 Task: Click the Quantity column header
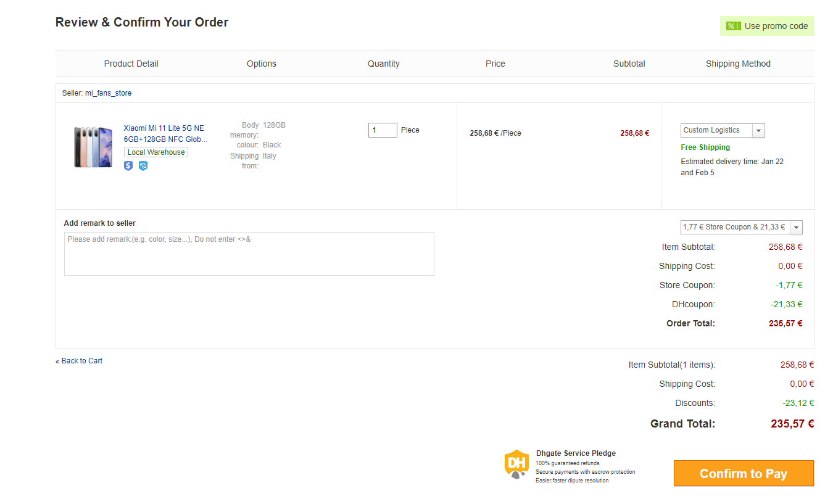coord(384,64)
